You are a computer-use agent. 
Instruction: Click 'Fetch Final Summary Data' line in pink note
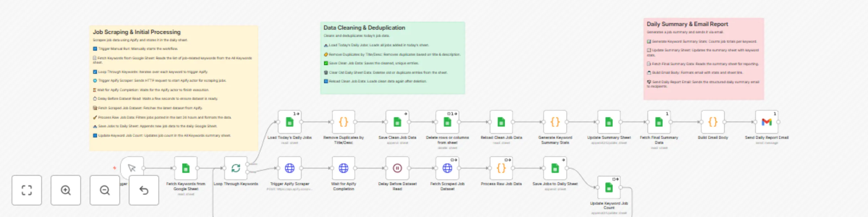(703, 64)
